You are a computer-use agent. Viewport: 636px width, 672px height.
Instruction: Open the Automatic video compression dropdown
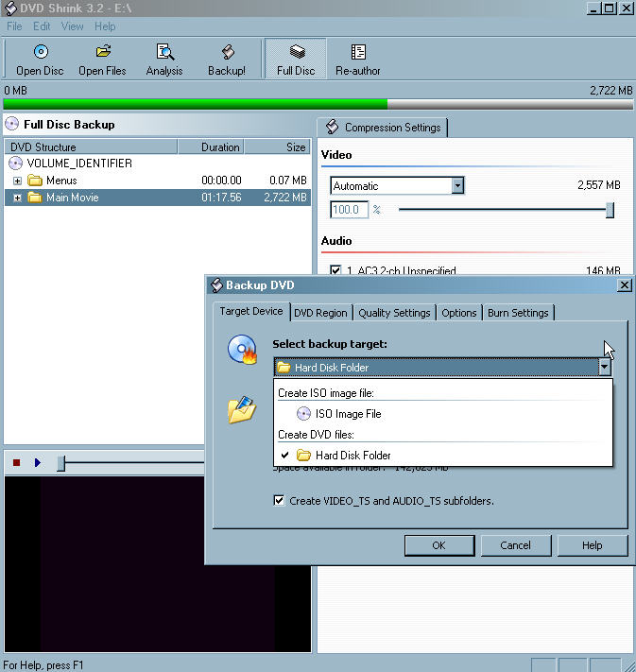457,186
